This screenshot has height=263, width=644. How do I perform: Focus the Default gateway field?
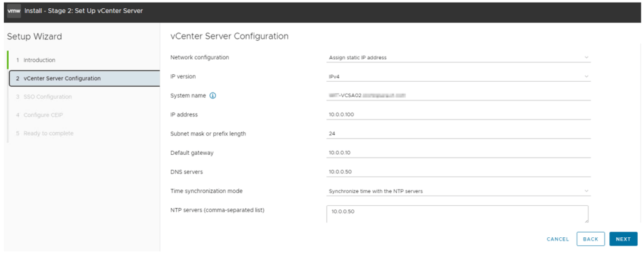click(458, 152)
